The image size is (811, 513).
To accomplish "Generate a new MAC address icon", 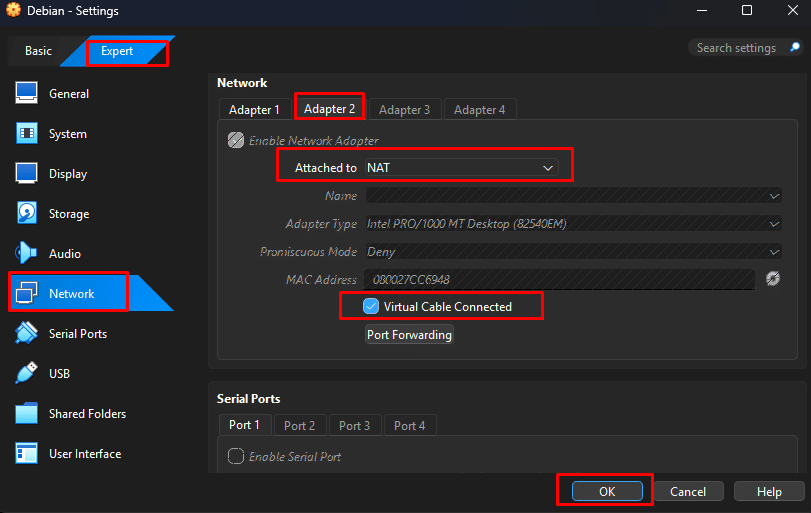I will [x=773, y=279].
